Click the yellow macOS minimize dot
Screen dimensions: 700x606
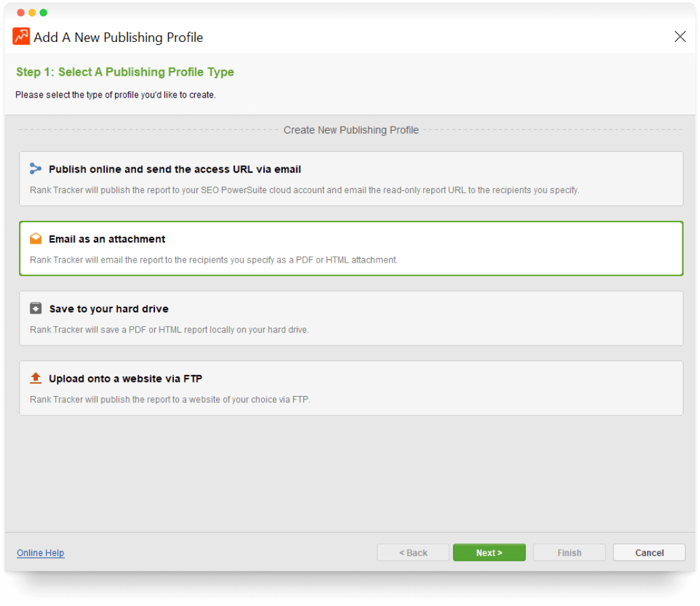[32, 12]
